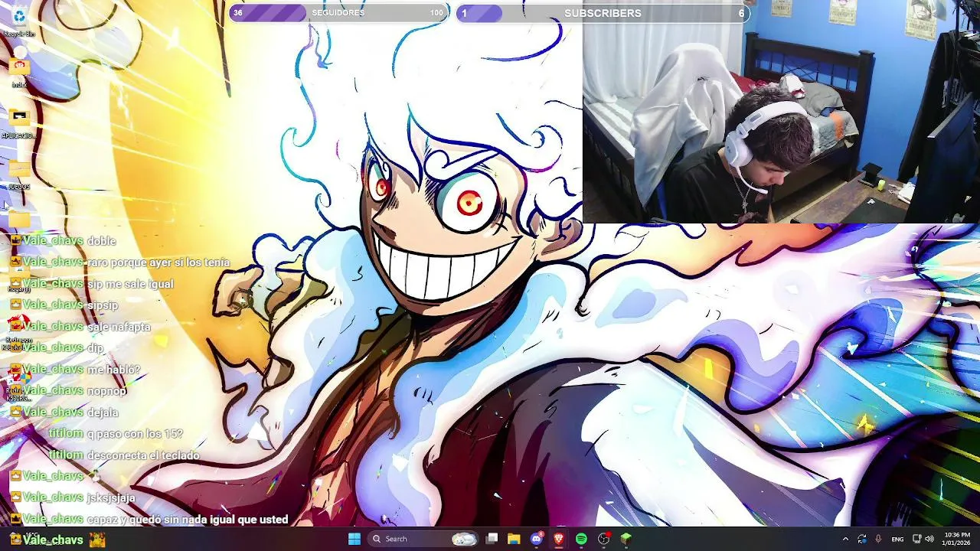Click the sync status tray icon

tap(862, 539)
